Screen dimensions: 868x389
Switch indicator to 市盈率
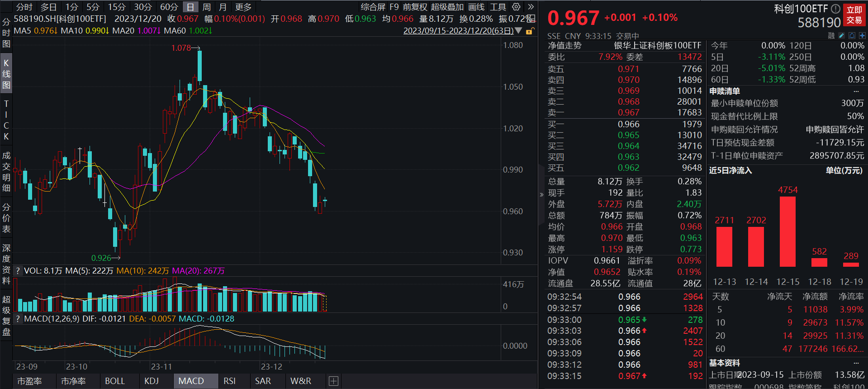pos(30,381)
